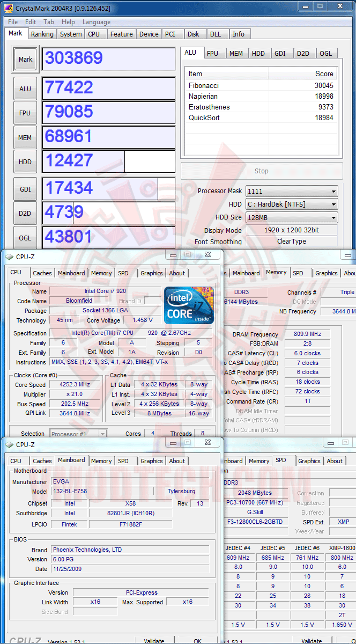Image resolution: width=356 pixels, height=644 pixels.
Task: Open Caches tab in CPU-Z CPU window
Action: [x=42, y=273]
